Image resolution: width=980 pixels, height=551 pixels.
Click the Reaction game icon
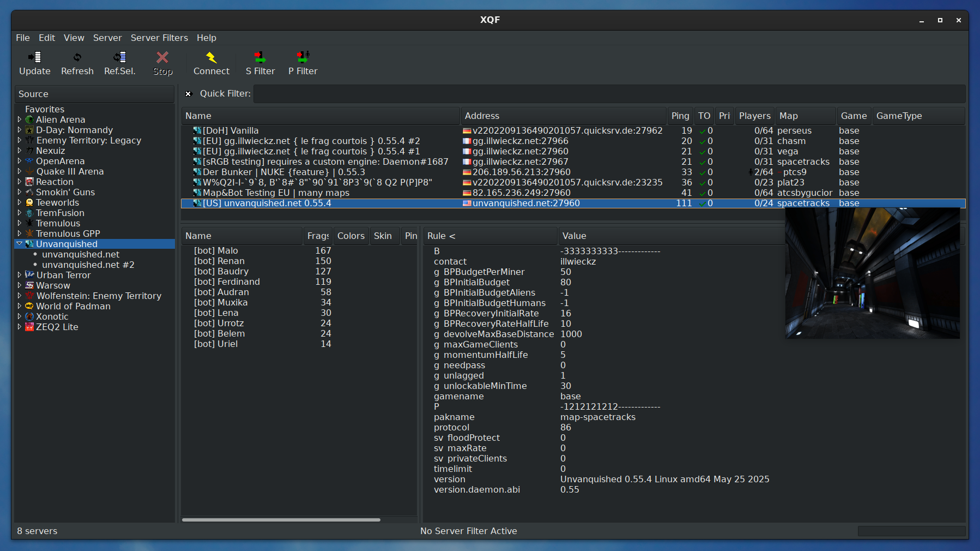pos(30,182)
